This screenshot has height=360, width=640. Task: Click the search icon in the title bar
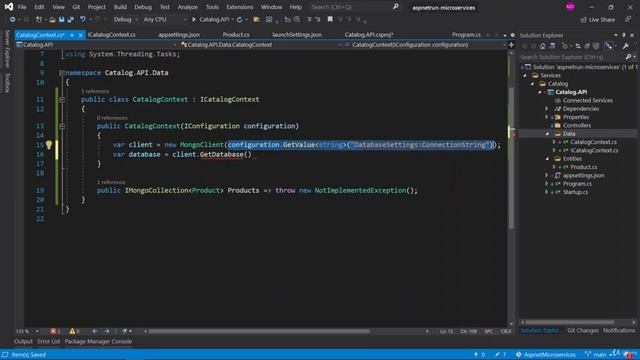(396, 7)
